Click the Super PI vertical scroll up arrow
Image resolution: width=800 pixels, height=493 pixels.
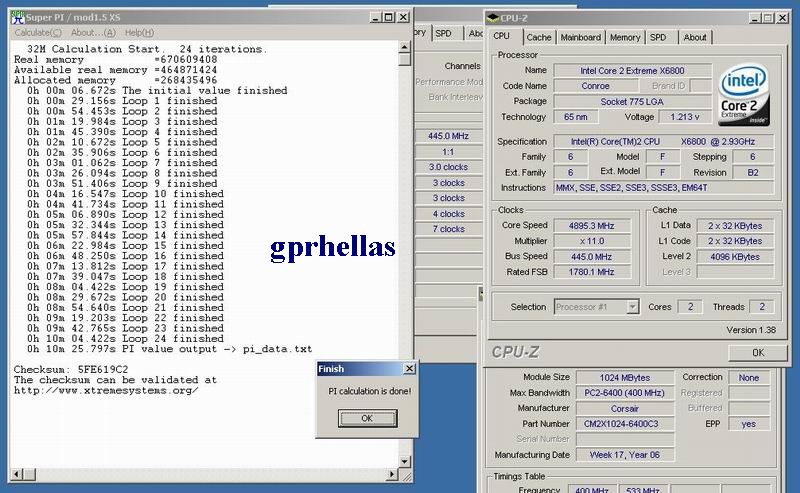pyautogui.click(x=405, y=47)
